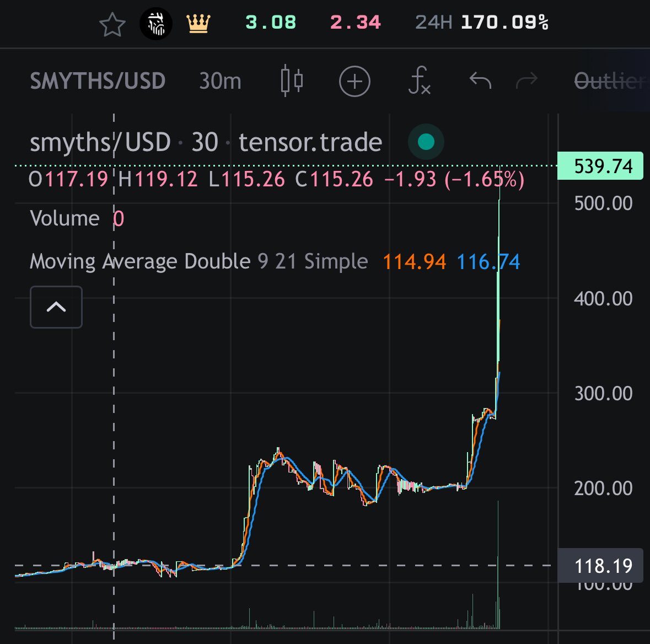Click the tallest volume bar at the spike

tap(498, 565)
